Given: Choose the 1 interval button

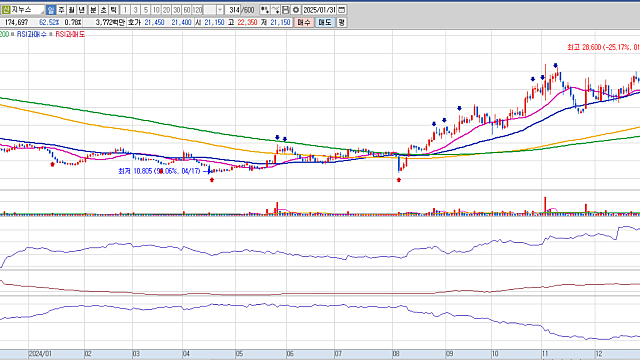Looking at the screenshot, I should pyautogui.click(x=125, y=10).
